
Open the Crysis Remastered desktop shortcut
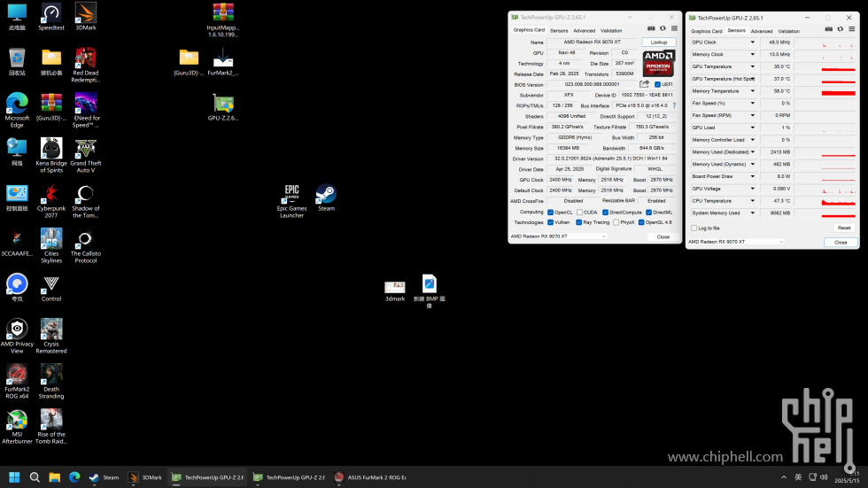[51, 336]
